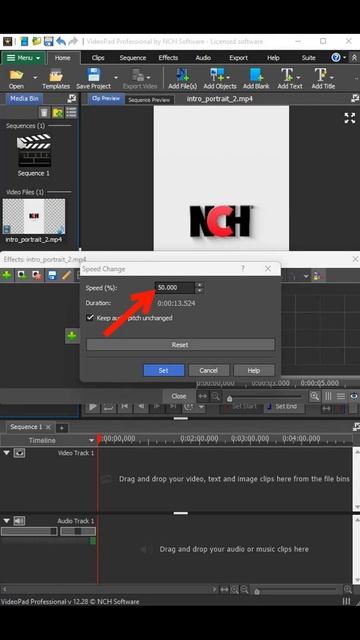
Task: Expand the Save Project dropdown arrow
Action: (x=116, y=77)
